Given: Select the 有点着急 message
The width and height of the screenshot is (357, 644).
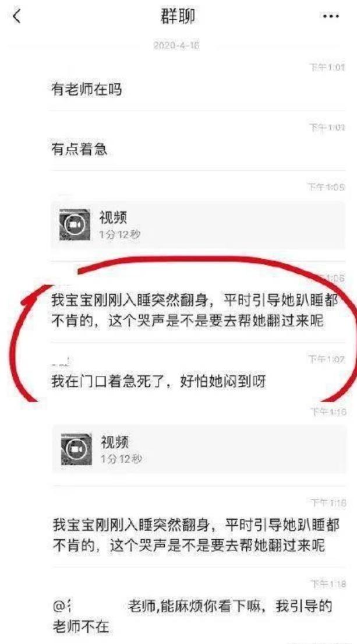Looking at the screenshot, I should [79, 149].
